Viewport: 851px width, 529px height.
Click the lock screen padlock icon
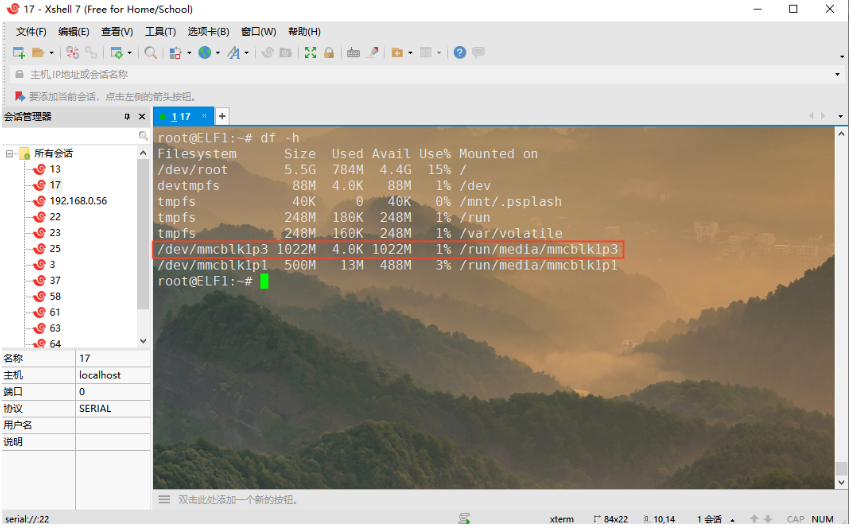coord(328,52)
